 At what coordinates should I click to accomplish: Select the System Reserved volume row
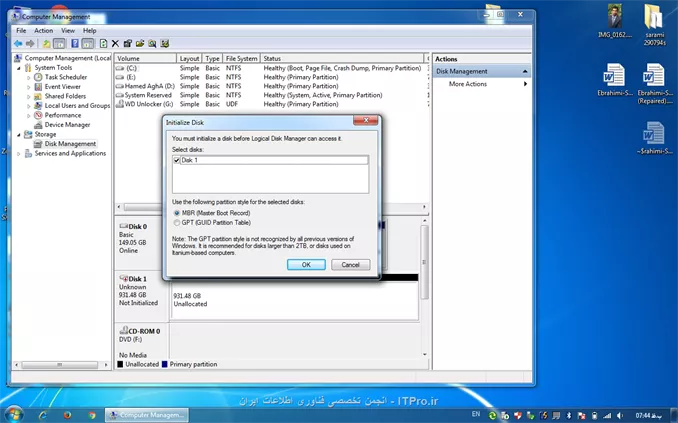coord(272,95)
